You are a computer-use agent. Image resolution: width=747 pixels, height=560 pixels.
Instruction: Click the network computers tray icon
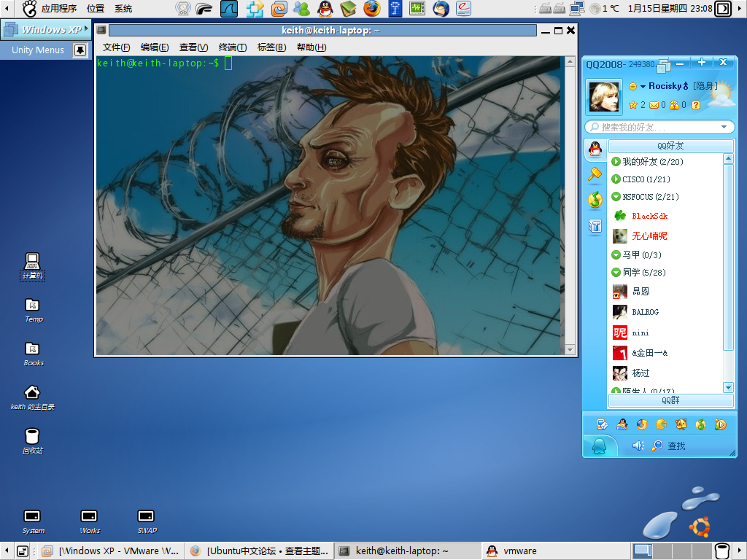[578, 9]
